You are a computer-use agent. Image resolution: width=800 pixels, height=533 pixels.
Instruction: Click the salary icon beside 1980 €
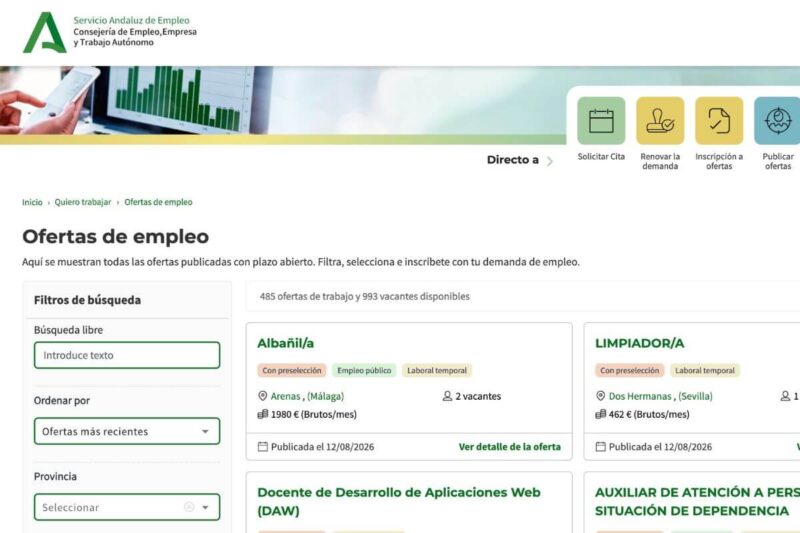[x=263, y=414]
